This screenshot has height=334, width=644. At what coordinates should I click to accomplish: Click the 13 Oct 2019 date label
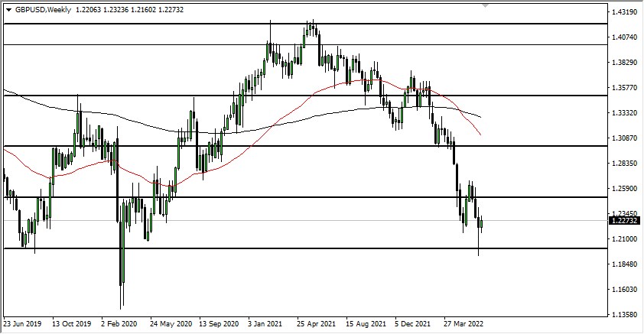(71, 324)
